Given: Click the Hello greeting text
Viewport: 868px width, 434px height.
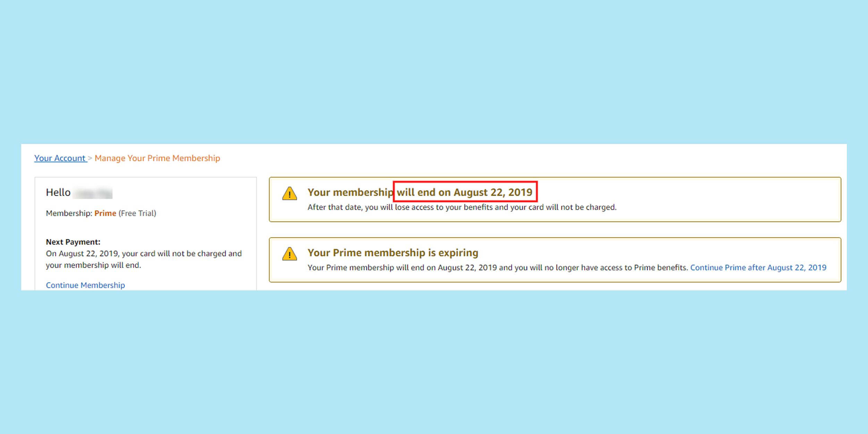Looking at the screenshot, I should tap(58, 193).
